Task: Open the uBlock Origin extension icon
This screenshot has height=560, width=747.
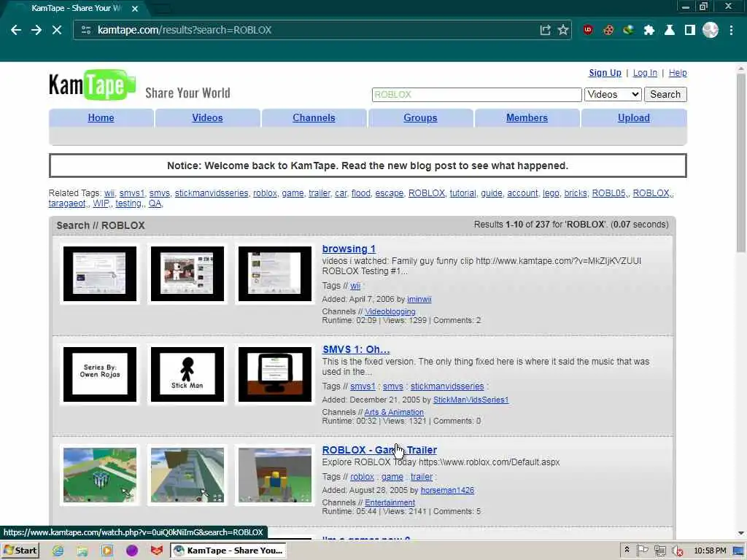Action: 588,30
